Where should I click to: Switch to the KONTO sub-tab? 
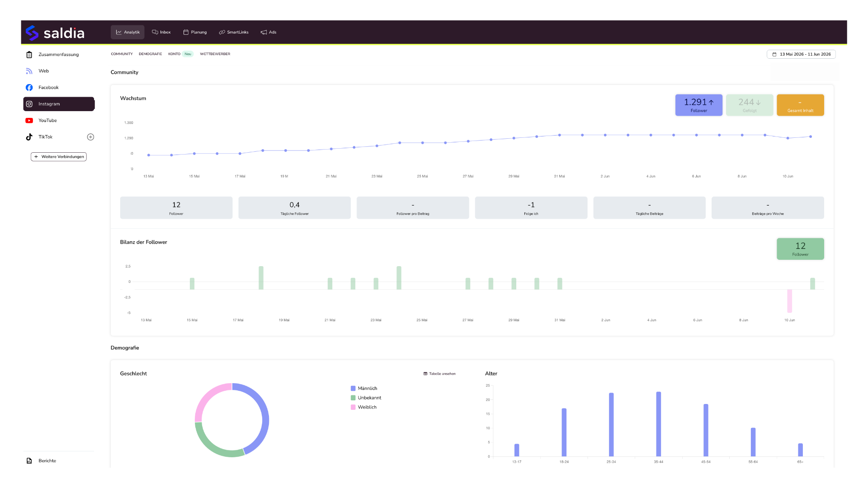click(x=174, y=54)
